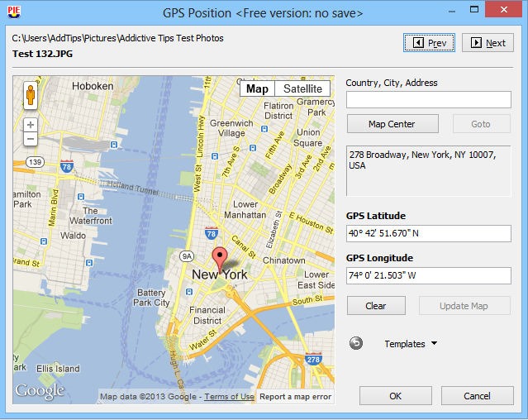Click the Clear button

tap(376, 306)
